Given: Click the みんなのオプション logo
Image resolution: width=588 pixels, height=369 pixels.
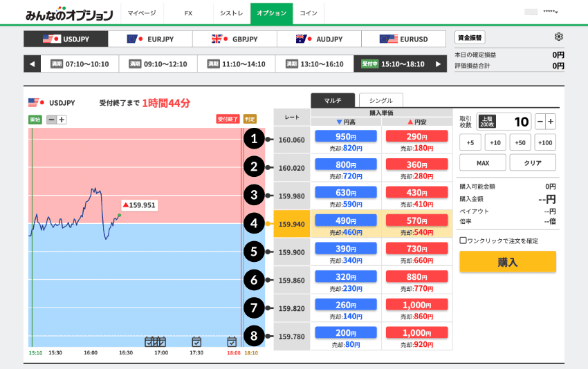Looking at the screenshot, I should (69, 14).
